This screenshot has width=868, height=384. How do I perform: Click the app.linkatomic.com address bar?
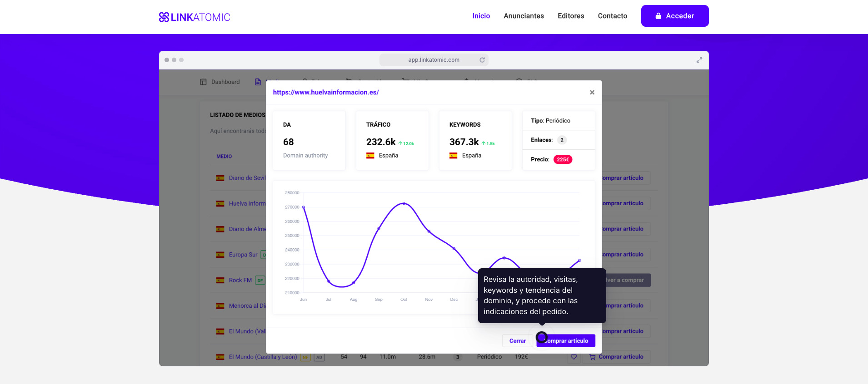[434, 60]
